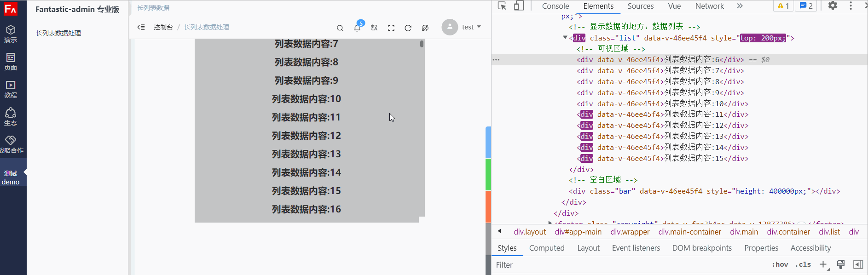Select the 列表数据内容:7 DOM node
Image resolution: width=868 pixels, height=275 pixels.
(660, 71)
